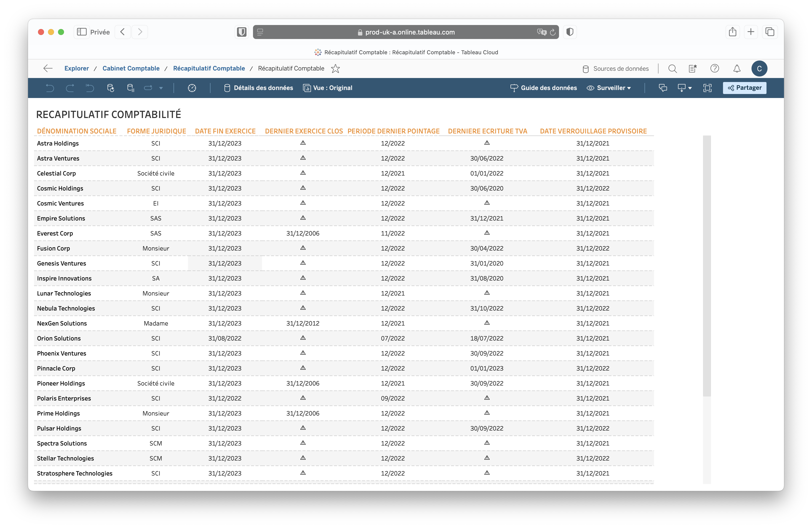Click the table vertical scrollbar
This screenshot has height=528, width=812.
pyautogui.click(x=707, y=266)
